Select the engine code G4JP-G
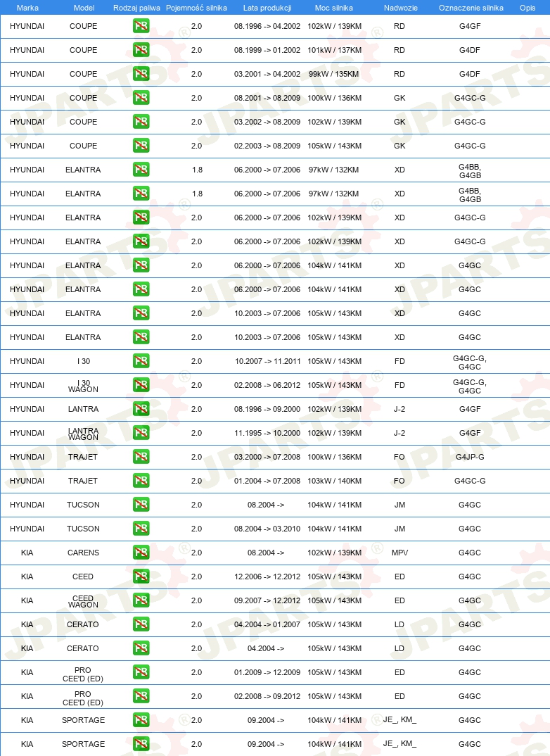Screen dimensions: 550x756 470,457
